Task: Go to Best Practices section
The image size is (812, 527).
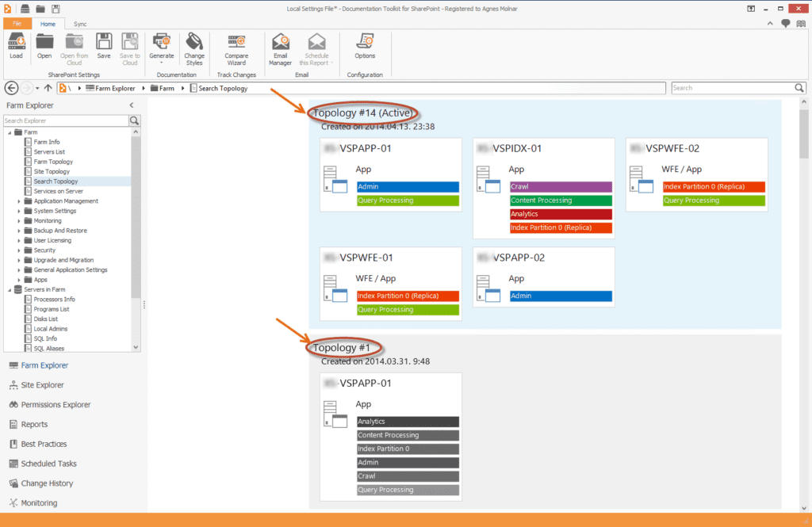Action: [44, 444]
